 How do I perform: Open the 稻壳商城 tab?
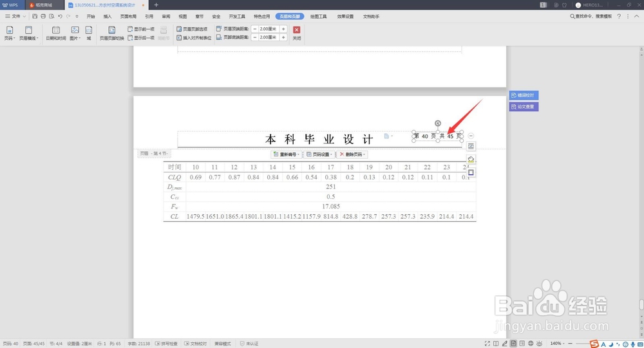(44, 5)
